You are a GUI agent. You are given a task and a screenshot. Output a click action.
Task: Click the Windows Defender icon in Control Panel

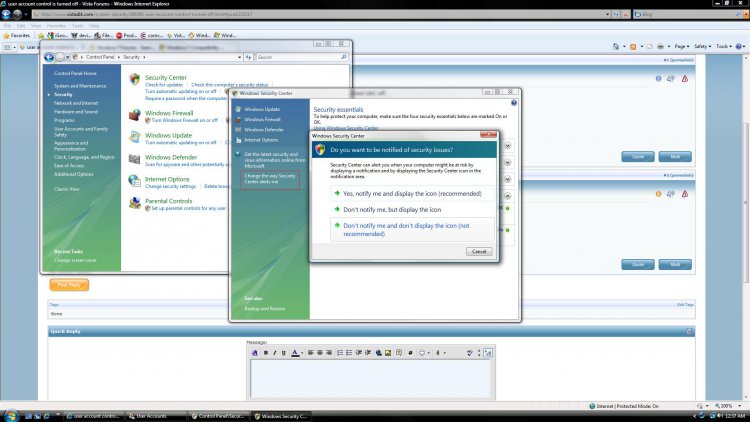click(134, 159)
